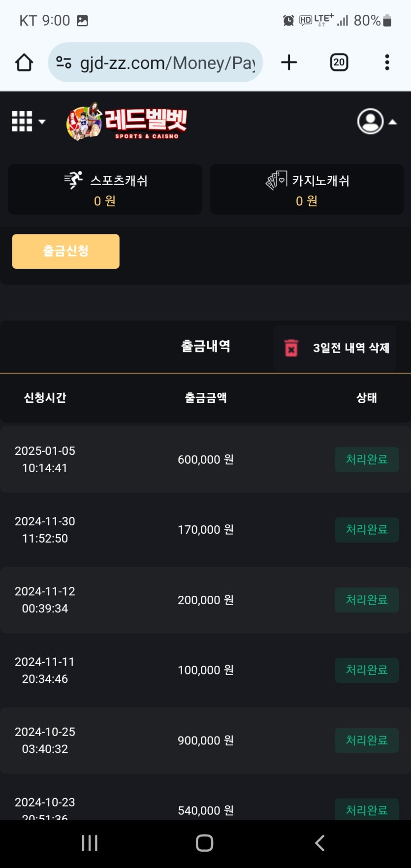Open the site grid menu icon
The image size is (411, 868).
(x=22, y=121)
